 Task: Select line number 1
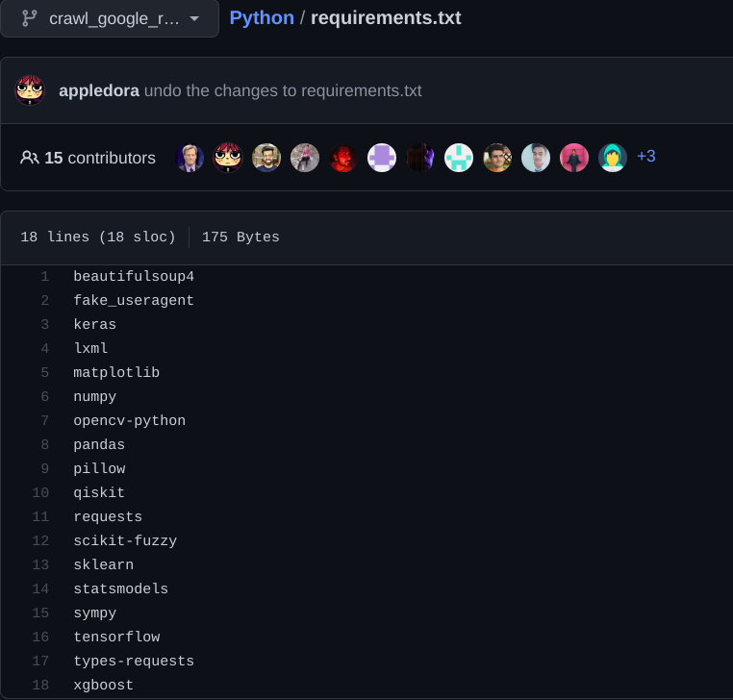click(x=44, y=277)
